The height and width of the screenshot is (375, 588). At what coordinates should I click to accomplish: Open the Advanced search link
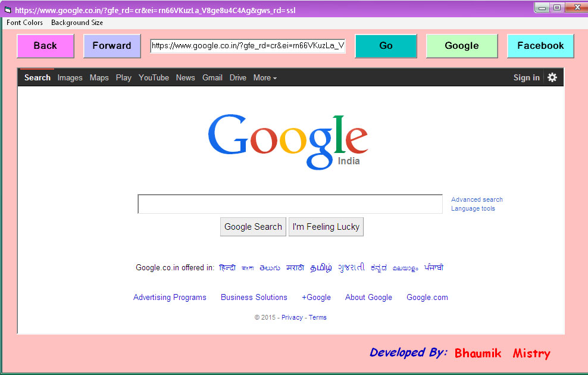(476, 199)
